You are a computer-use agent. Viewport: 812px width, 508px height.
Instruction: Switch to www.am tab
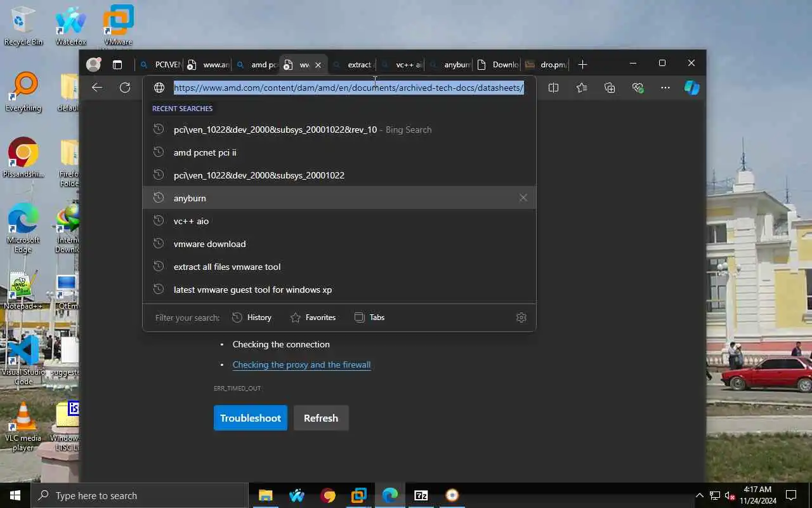(208, 65)
